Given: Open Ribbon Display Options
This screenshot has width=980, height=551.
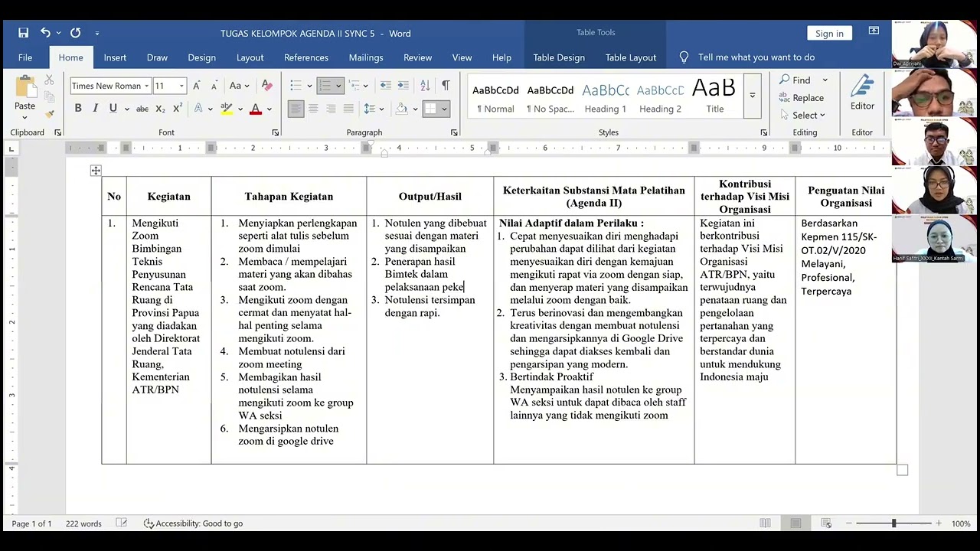Looking at the screenshot, I should point(874,31).
